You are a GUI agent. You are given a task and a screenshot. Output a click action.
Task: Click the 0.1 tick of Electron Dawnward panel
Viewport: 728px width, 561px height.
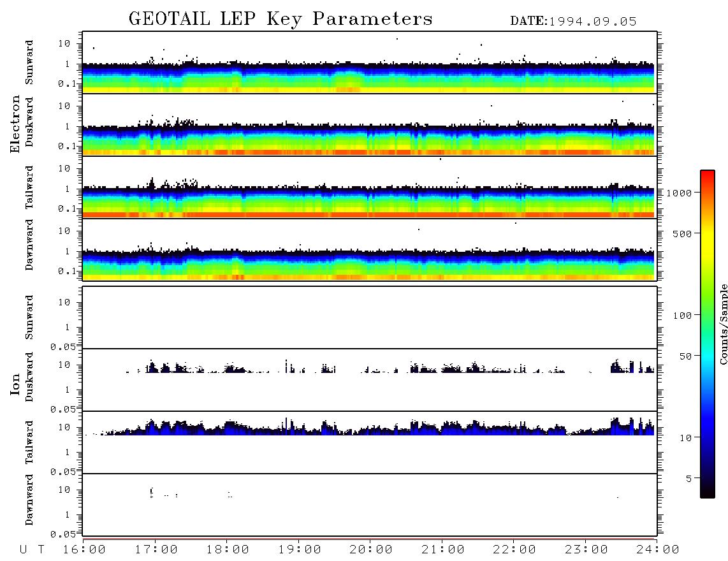pos(67,271)
